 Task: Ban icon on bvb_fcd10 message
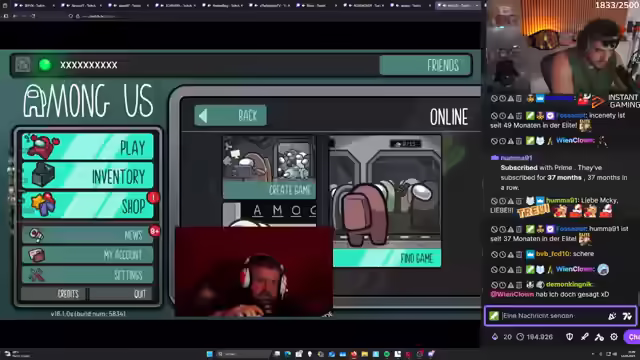(x=494, y=254)
